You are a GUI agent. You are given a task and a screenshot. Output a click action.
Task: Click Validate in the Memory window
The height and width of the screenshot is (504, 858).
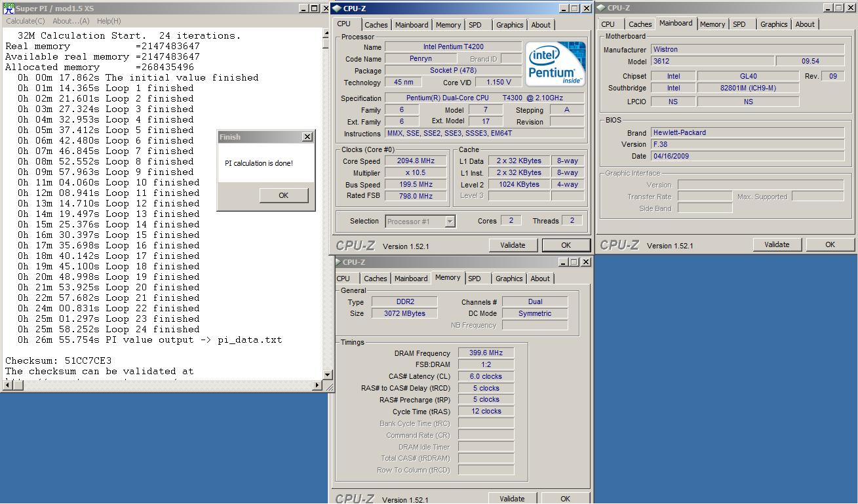[x=512, y=498]
